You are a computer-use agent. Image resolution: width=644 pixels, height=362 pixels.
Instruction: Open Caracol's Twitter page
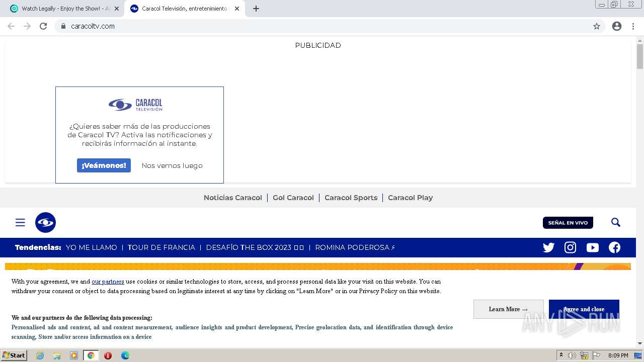click(548, 247)
